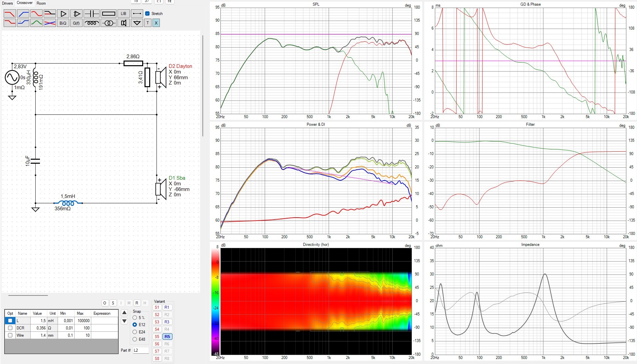Click the T toolbar button
This screenshot has width=637, height=364.
tap(148, 23)
